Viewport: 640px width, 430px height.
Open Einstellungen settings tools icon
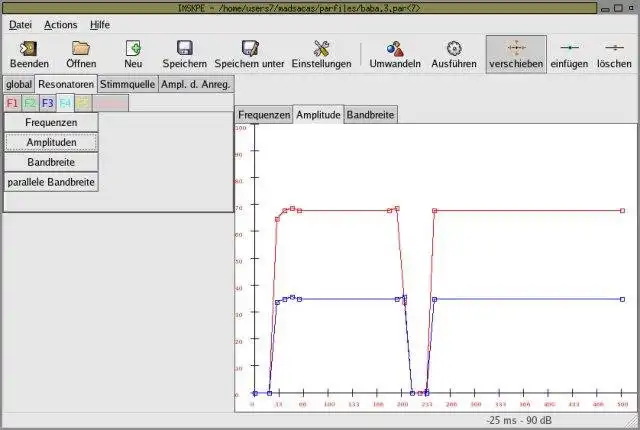point(321,49)
